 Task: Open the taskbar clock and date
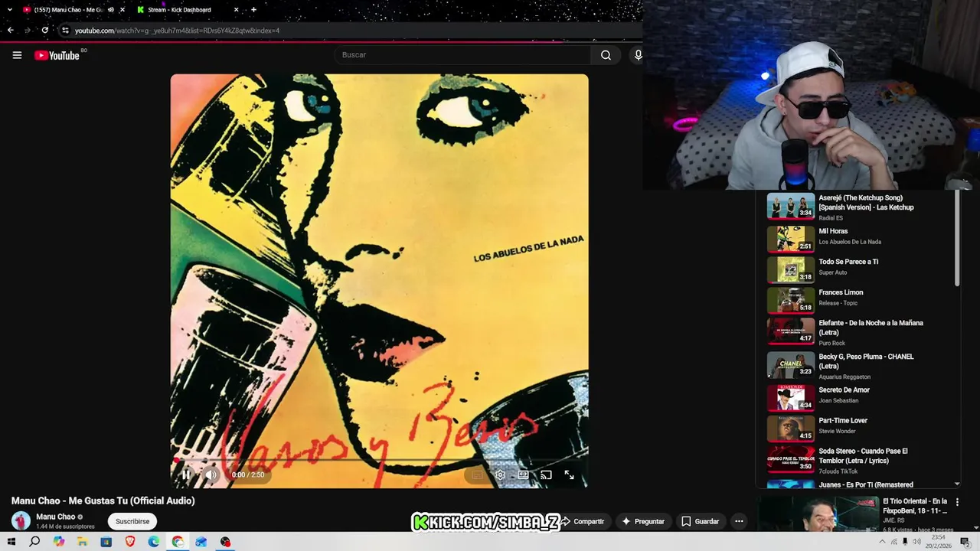coord(938,542)
